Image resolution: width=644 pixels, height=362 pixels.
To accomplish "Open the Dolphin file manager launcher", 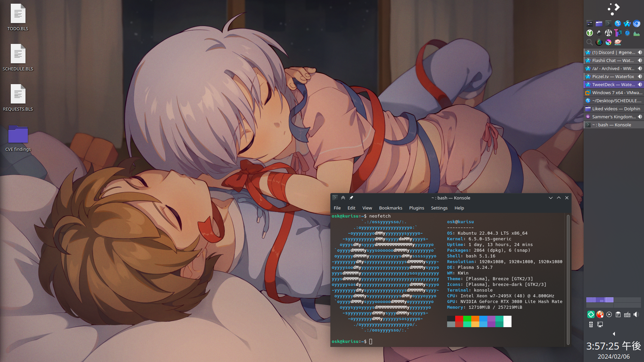I will pyautogui.click(x=599, y=23).
